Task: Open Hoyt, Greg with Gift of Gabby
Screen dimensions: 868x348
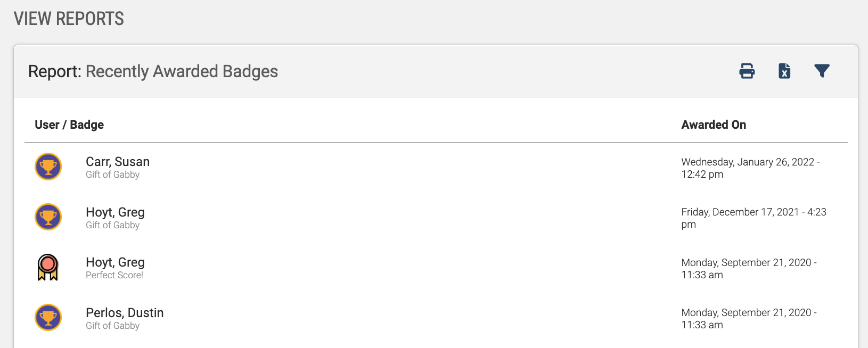Action: pyautogui.click(x=115, y=212)
